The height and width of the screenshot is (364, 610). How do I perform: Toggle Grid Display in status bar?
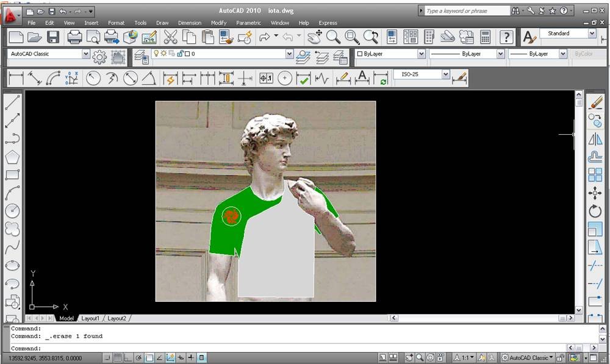(x=118, y=357)
